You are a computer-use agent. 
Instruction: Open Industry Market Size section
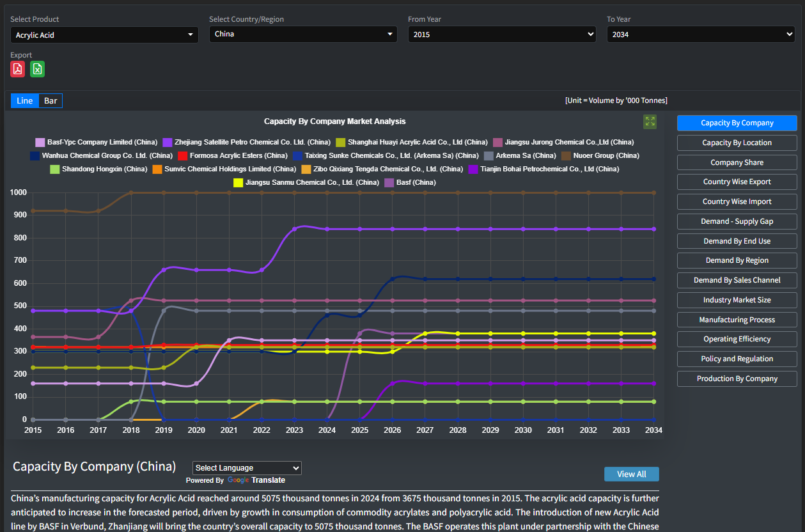tap(737, 300)
